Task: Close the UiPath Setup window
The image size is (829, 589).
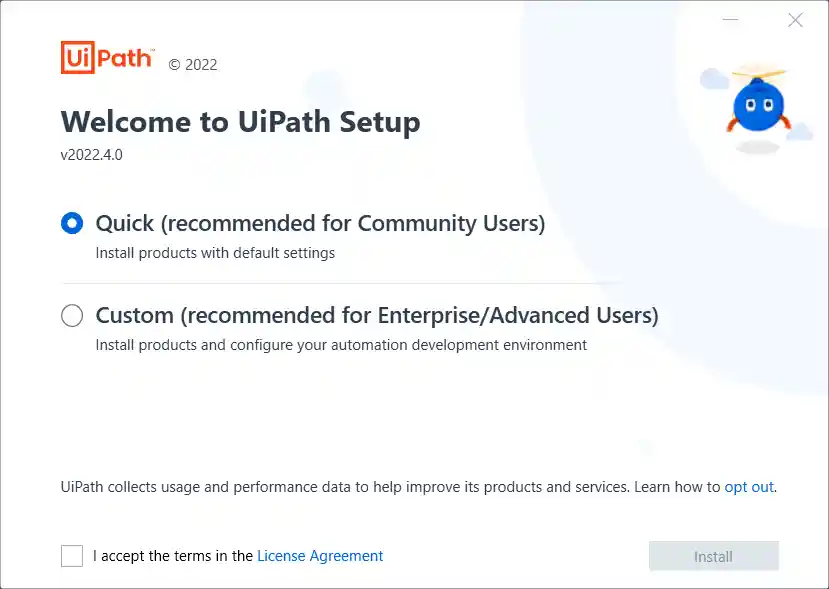Action: coord(795,20)
